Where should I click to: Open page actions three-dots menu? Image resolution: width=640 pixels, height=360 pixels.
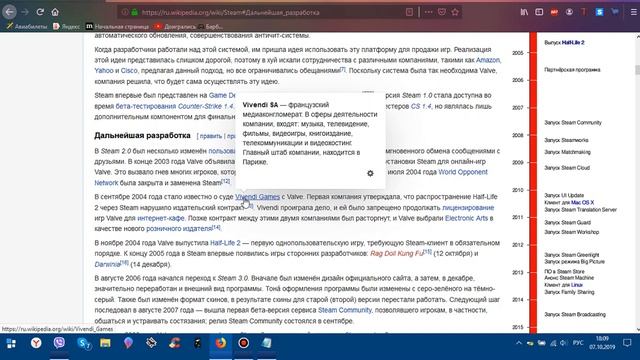428,12
